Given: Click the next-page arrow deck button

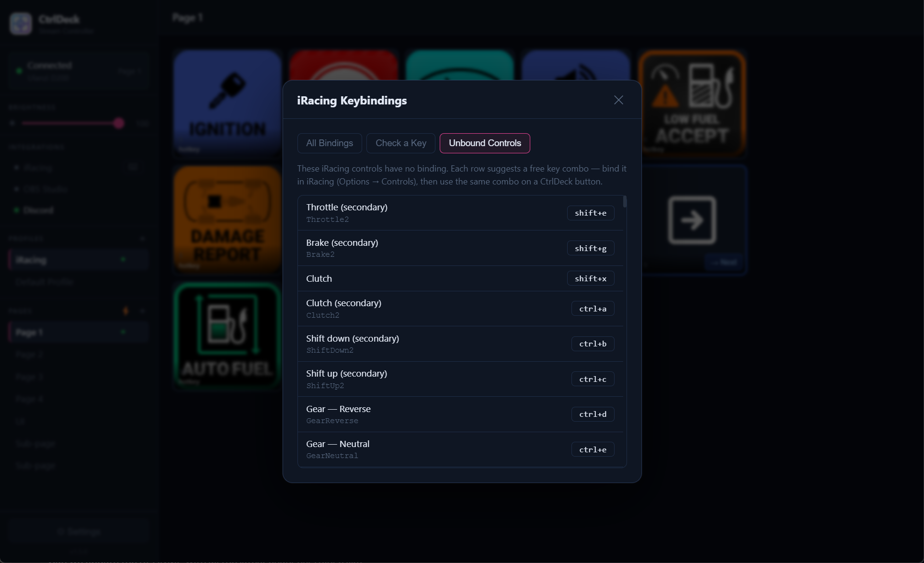Looking at the screenshot, I should tap(692, 220).
